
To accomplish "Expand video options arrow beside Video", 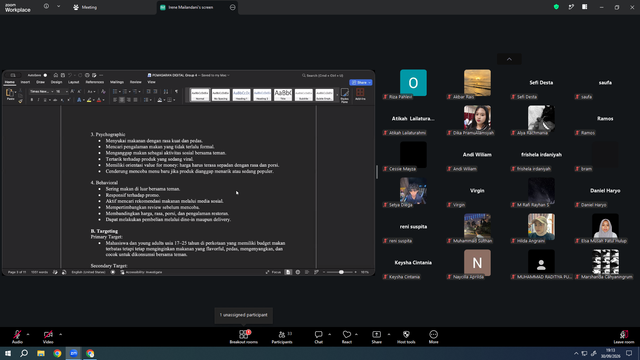I will [x=60, y=334].
